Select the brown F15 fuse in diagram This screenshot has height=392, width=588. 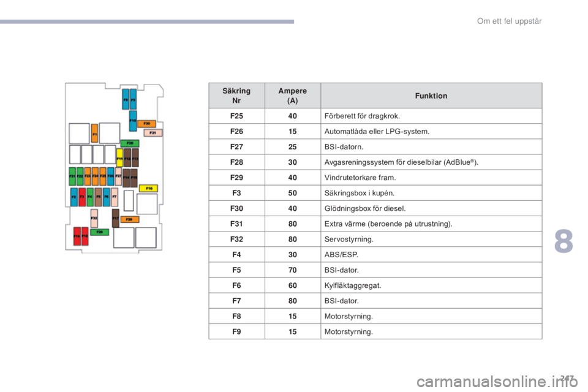tap(134, 178)
